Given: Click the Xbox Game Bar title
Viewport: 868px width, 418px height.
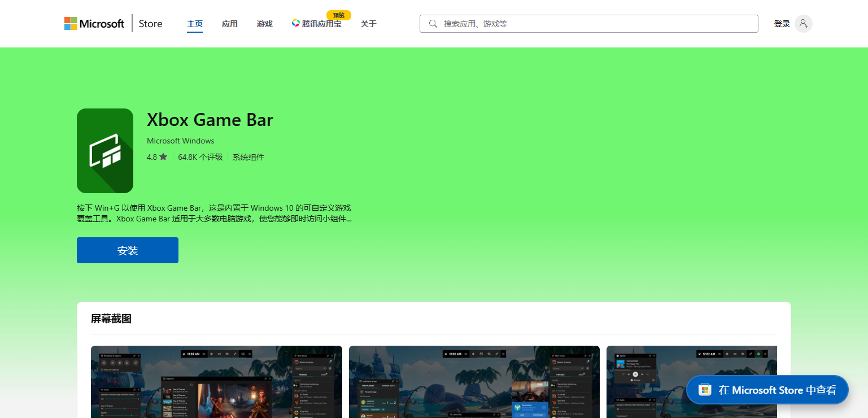Looking at the screenshot, I should [x=210, y=120].
